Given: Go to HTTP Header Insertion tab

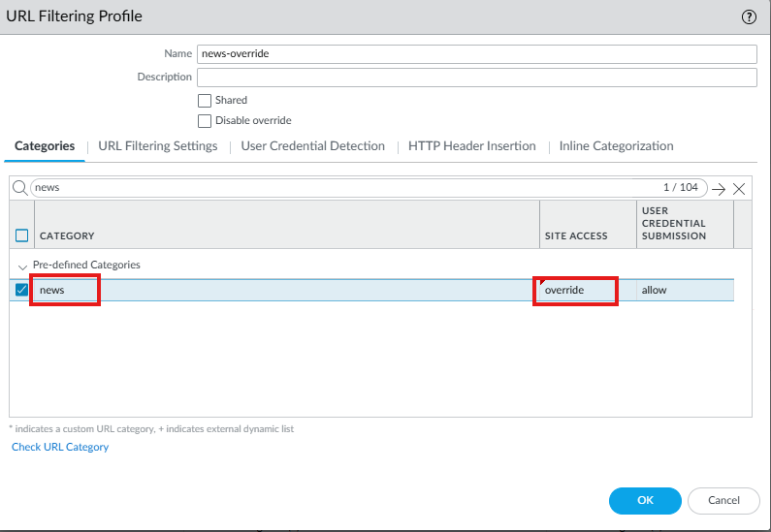Looking at the screenshot, I should click(472, 146).
